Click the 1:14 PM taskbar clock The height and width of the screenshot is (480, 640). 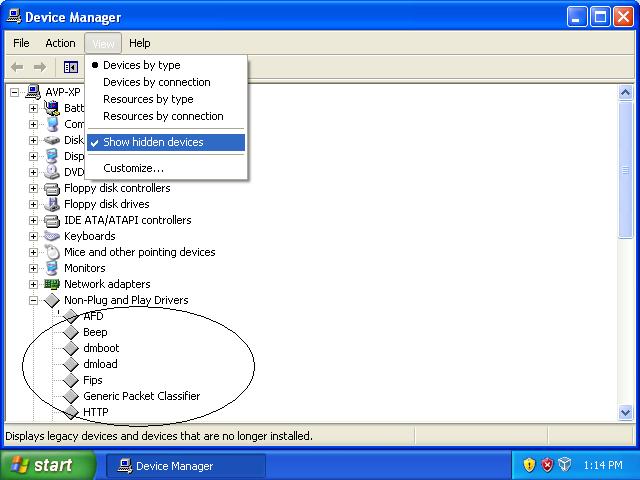click(603, 465)
